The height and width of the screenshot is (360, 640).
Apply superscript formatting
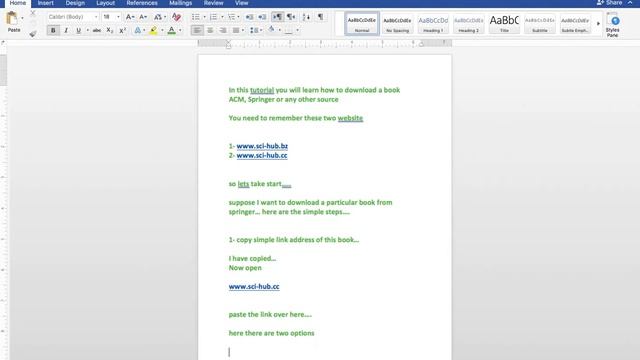tap(122, 30)
